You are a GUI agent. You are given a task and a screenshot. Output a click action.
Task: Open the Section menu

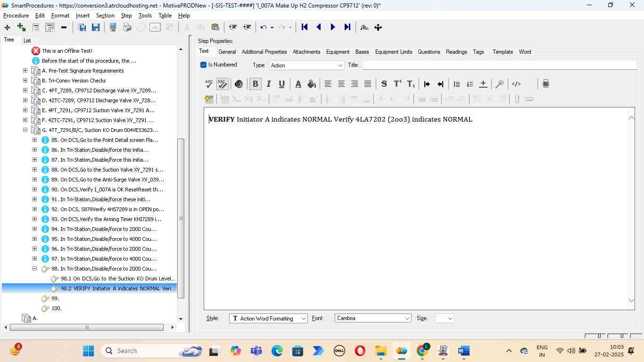point(105,16)
